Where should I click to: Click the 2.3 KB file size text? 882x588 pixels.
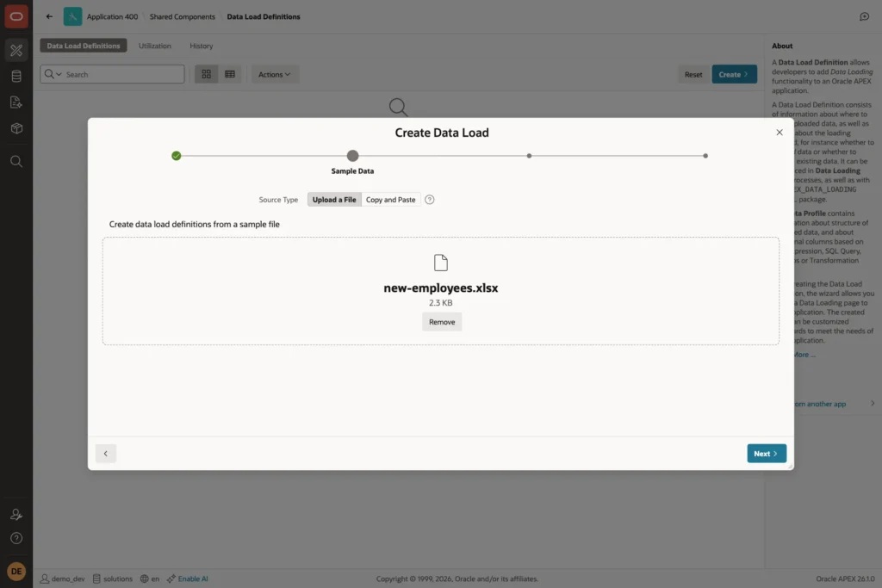[441, 302]
